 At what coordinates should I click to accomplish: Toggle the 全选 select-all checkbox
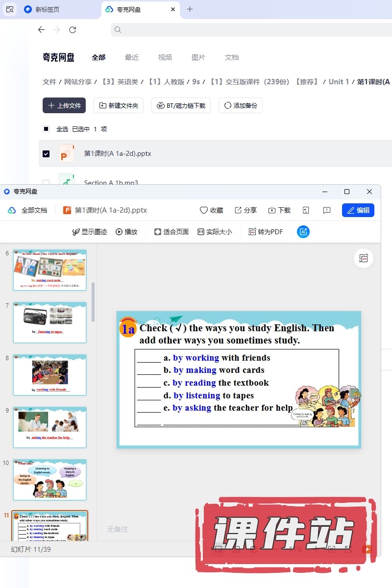click(46, 129)
